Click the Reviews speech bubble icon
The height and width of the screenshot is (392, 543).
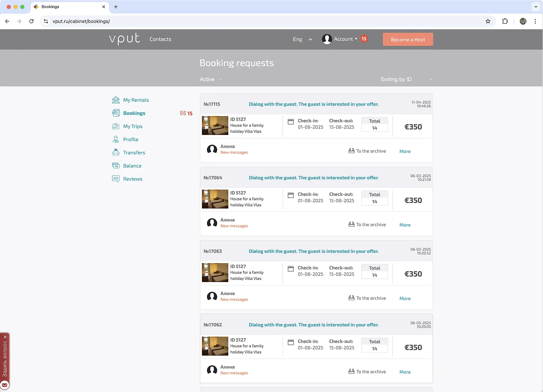click(x=116, y=179)
